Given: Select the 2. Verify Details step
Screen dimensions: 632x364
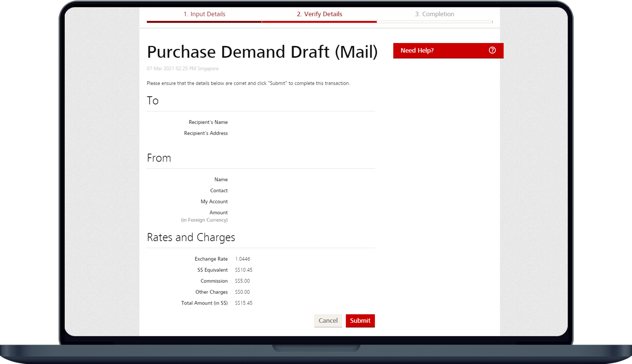Looking at the screenshot, I should 319,14.
